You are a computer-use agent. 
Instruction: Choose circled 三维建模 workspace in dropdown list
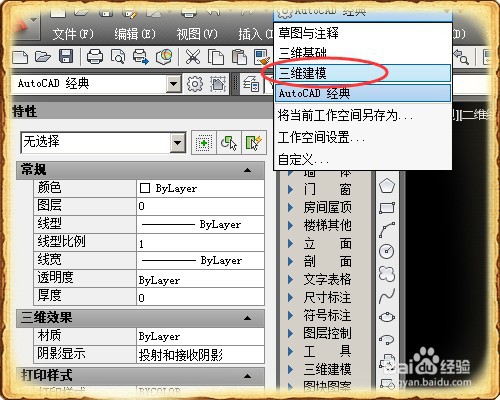point(363,73)
